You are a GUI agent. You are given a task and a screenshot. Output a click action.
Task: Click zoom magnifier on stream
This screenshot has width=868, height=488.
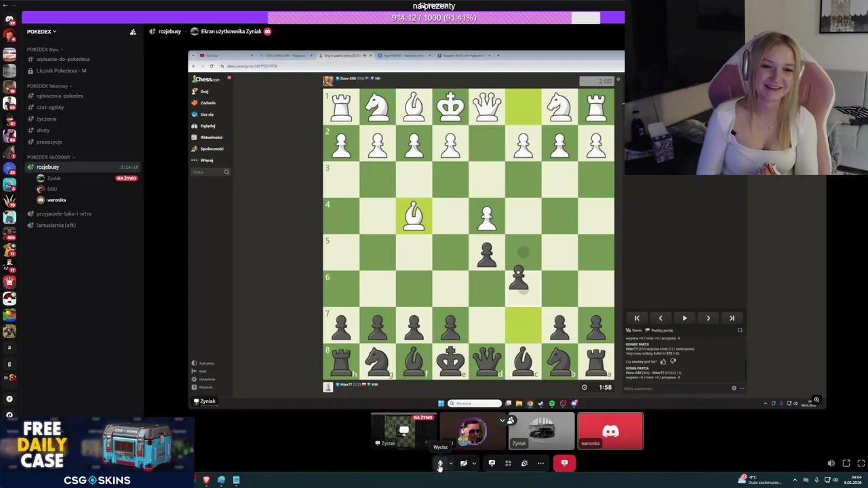click(x=816, y=400)
